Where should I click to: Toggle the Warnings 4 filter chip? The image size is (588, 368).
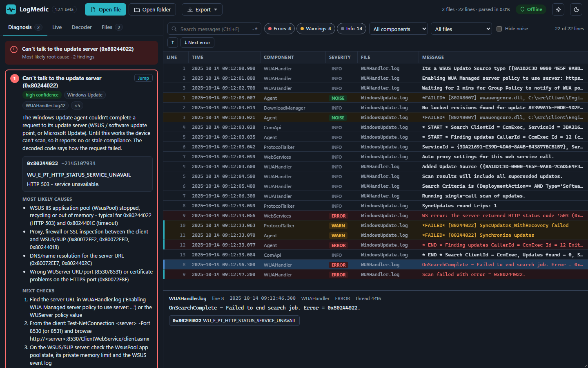(x=316, y=29)
